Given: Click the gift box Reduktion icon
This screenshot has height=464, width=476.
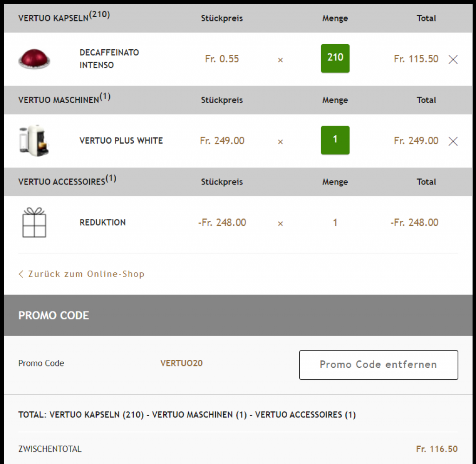Looking at the screenshot, I should click(34, 223).
